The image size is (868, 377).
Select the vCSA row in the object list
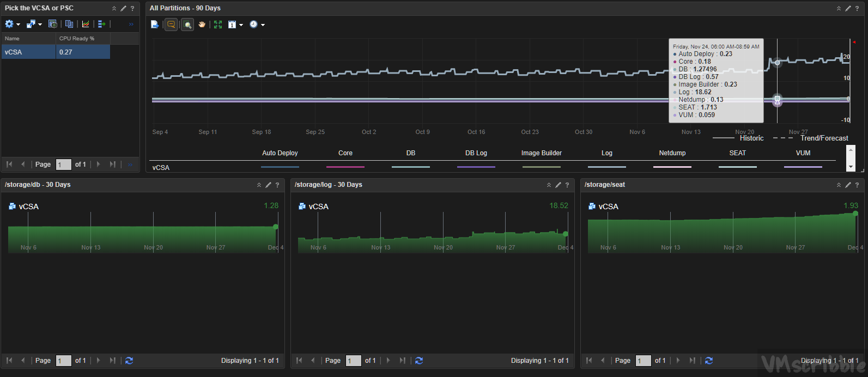tap(28, 52)
